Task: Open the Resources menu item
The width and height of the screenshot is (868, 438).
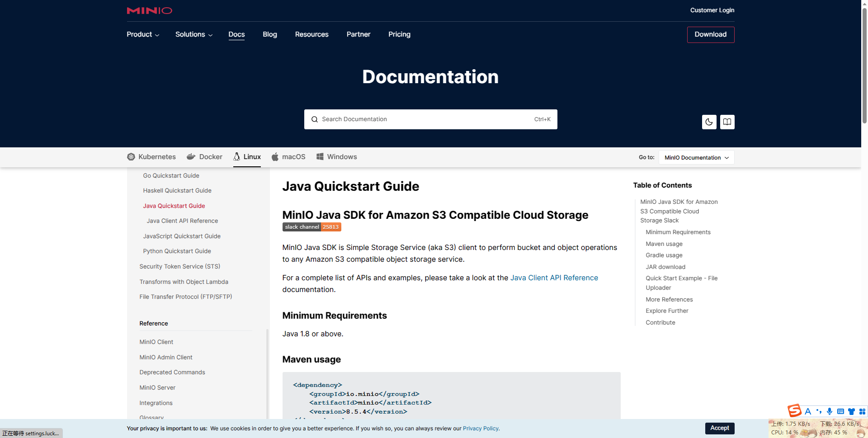Action: (311, 34)
